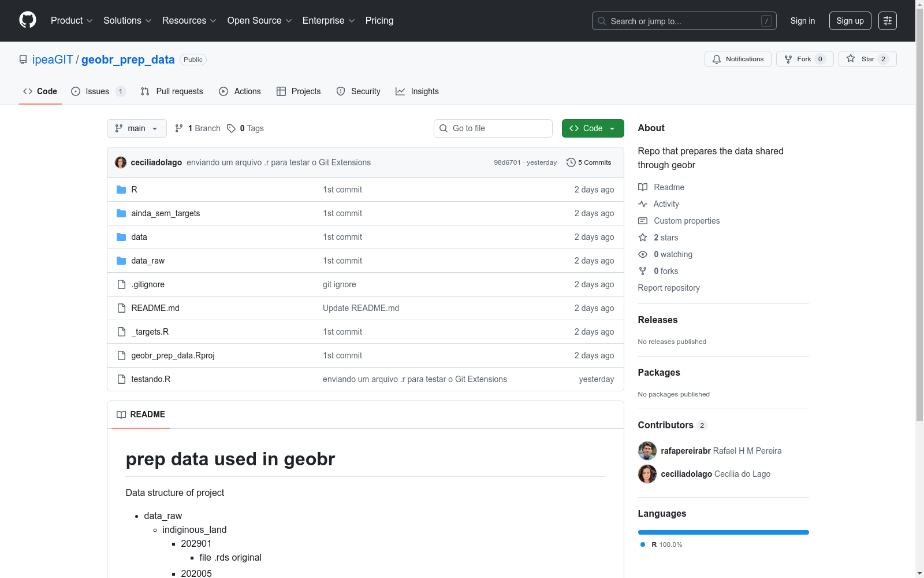
Task: Click the data_raw folder icon
Action: pyautogui.click(x=121, y=261)
